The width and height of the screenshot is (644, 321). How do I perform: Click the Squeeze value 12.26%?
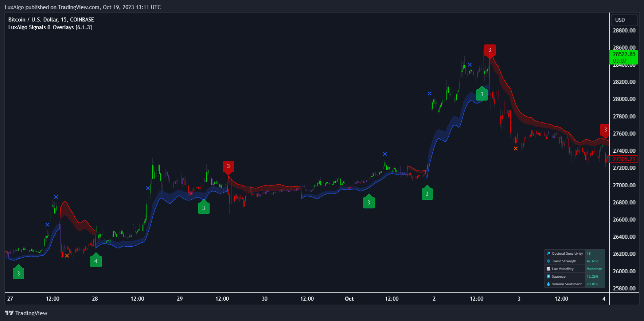[592, 277]
